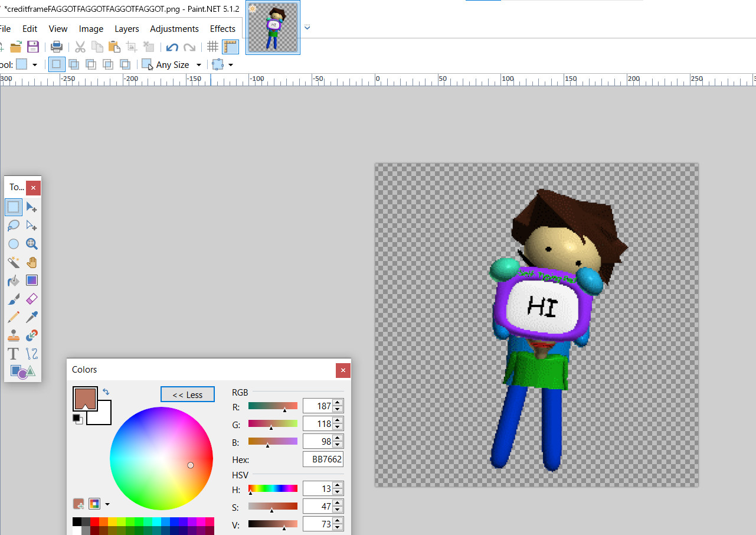Select the Paint Bucket tool
The image size is (756, 535).
click(x=14, y=280)
